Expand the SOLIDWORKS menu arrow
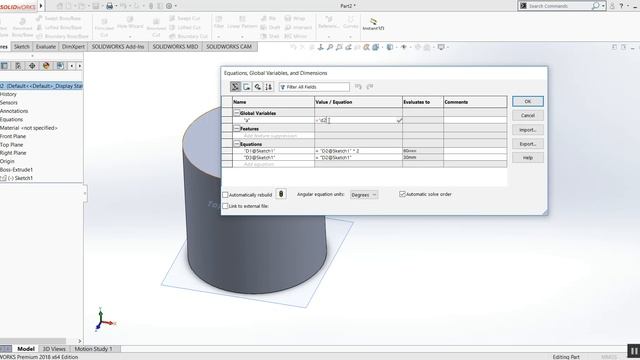The width and height of the screenshot is (640, 360). (x=41, y=6)
